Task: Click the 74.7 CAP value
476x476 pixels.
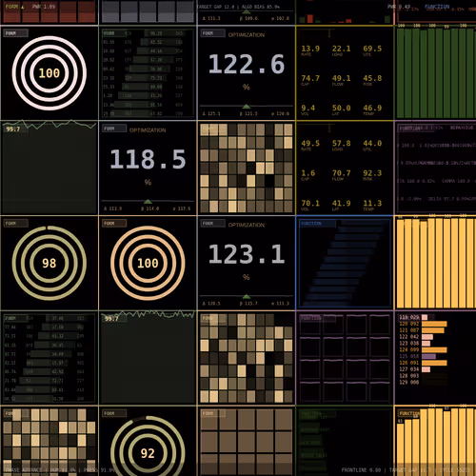Action: point(310,78)
